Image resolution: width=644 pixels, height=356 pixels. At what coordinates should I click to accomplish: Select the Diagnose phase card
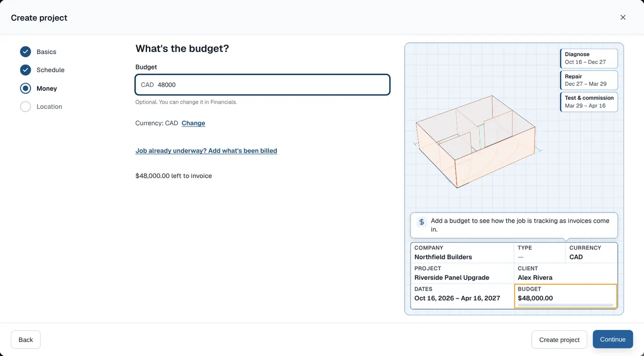coord(589,58)
